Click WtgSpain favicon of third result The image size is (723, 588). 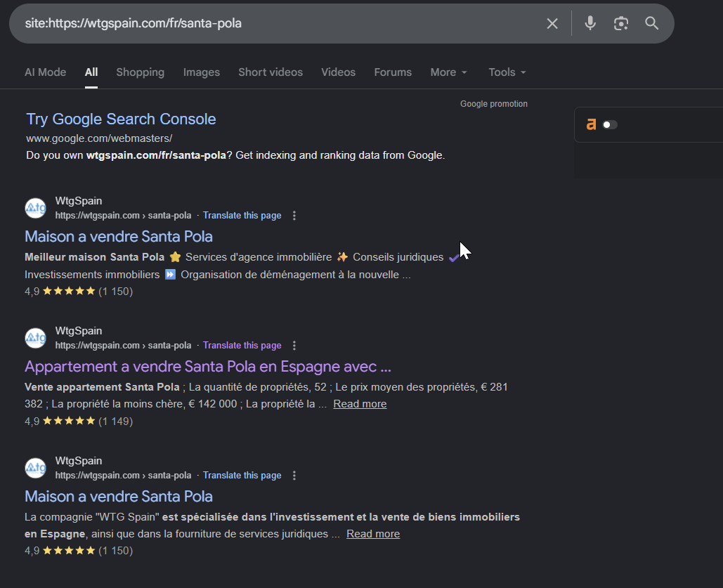click(36, 468)
